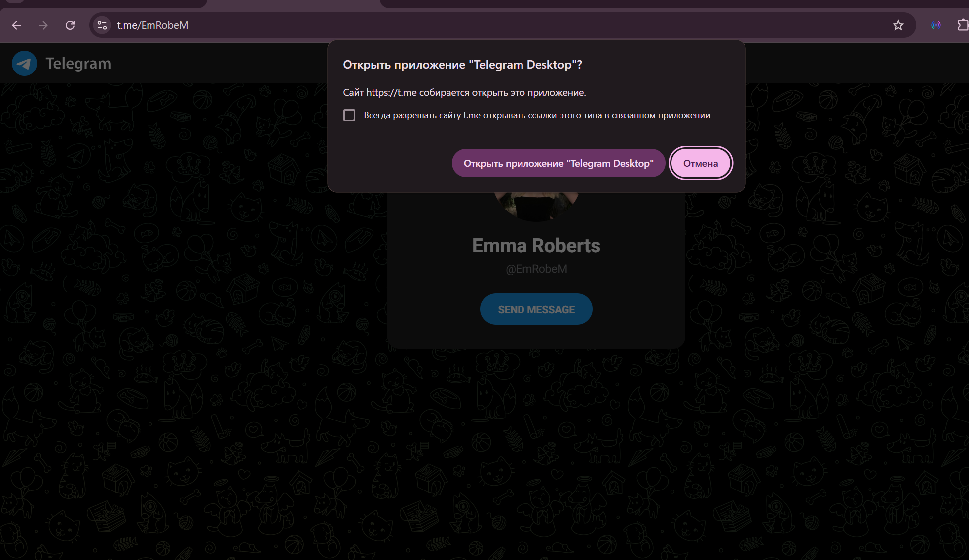Cancel the dialog via Отмена

tap(700, 163)
